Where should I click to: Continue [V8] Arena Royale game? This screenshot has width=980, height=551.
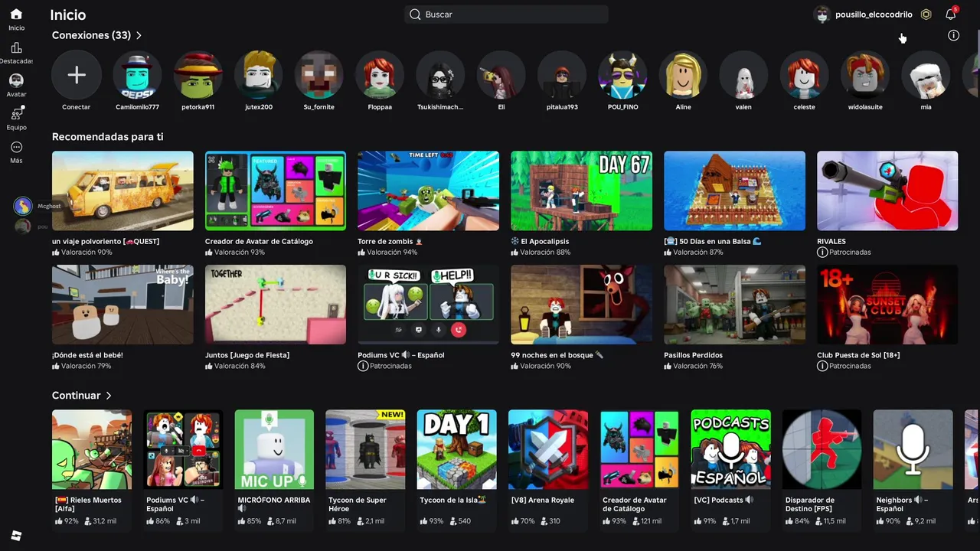point(548,449)
